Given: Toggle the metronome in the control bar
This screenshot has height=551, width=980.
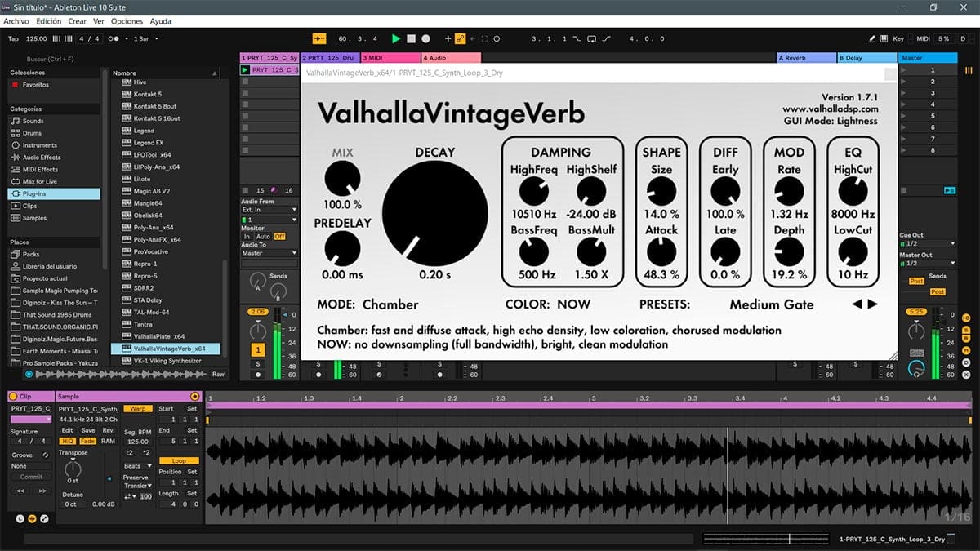Looking at the screenshot, I should pyautogui.click(x=114, y=38).
